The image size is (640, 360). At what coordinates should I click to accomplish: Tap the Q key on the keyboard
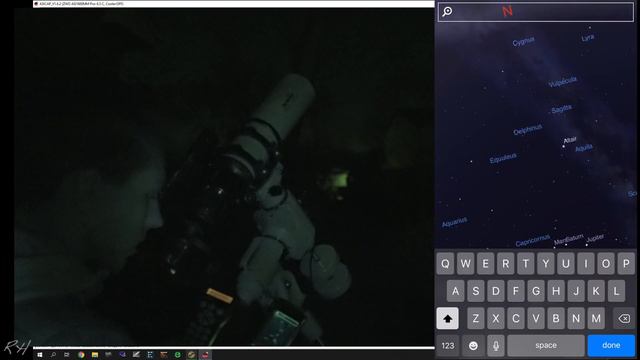coord(445,264)
